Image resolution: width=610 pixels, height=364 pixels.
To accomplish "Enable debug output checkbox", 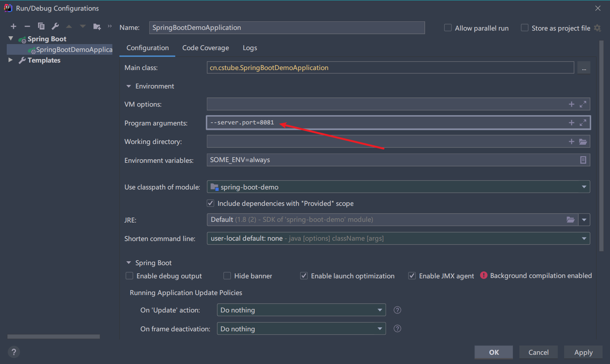I will tap(129, 276).
